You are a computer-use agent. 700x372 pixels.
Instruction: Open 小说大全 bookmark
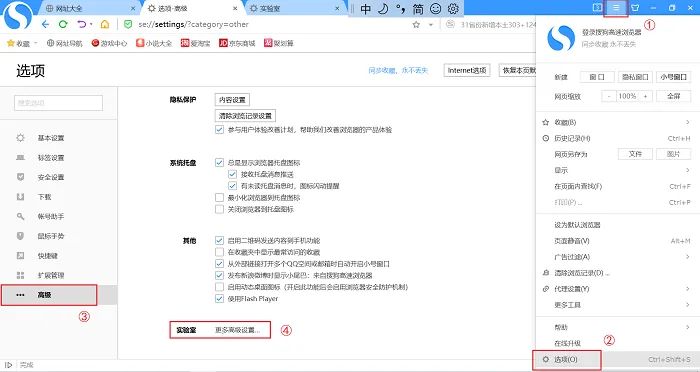(154, 43)
